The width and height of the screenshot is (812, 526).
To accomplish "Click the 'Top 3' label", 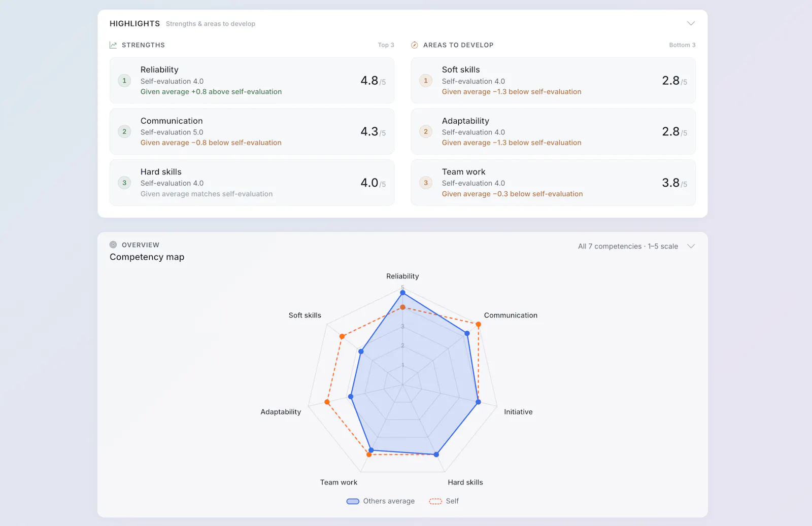I will [386, 45].
